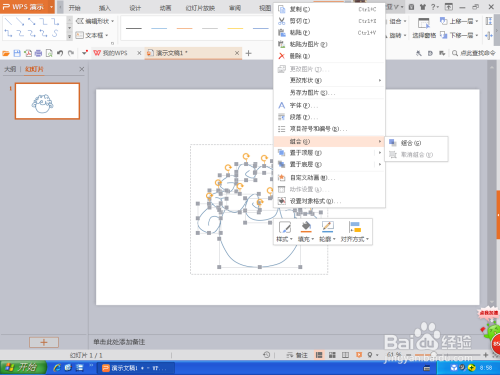This screenshot has width=500, height=375.
Task: Switch to the 审阅 ribbon tab
Action: point(235,8)
